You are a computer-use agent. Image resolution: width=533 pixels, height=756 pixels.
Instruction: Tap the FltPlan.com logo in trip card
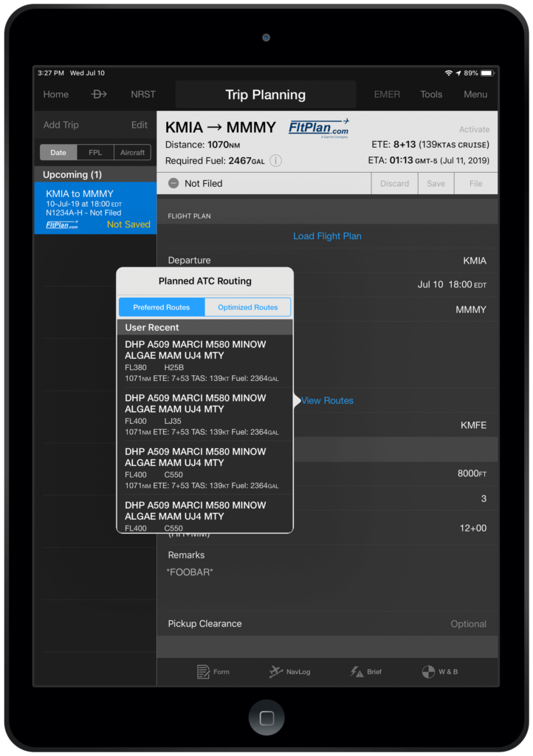coord(62,224)
